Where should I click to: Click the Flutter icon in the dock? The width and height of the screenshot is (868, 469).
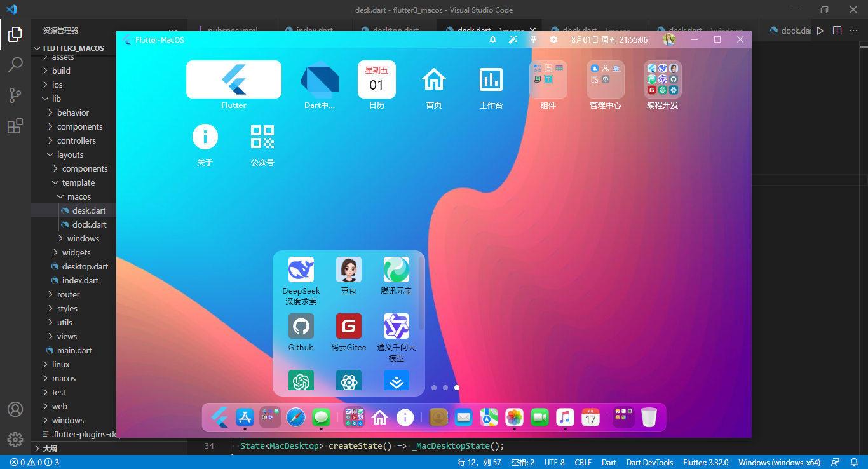(x=220, y=417)
